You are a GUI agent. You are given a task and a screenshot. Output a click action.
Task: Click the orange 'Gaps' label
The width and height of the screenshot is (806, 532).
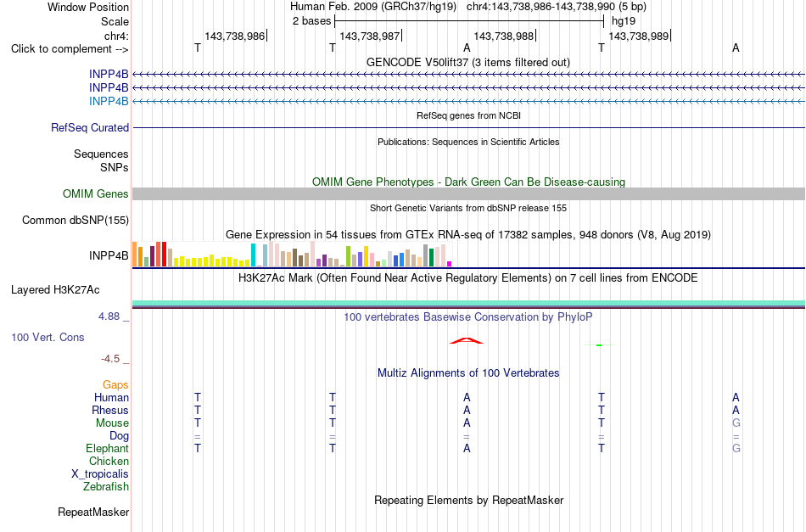pyautogui.click(x=115, y=385)
